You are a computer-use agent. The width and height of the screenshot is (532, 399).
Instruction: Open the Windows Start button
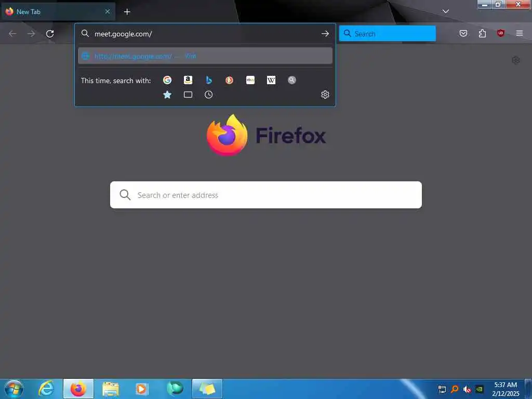pyautogui.click(x=14, y=389)
